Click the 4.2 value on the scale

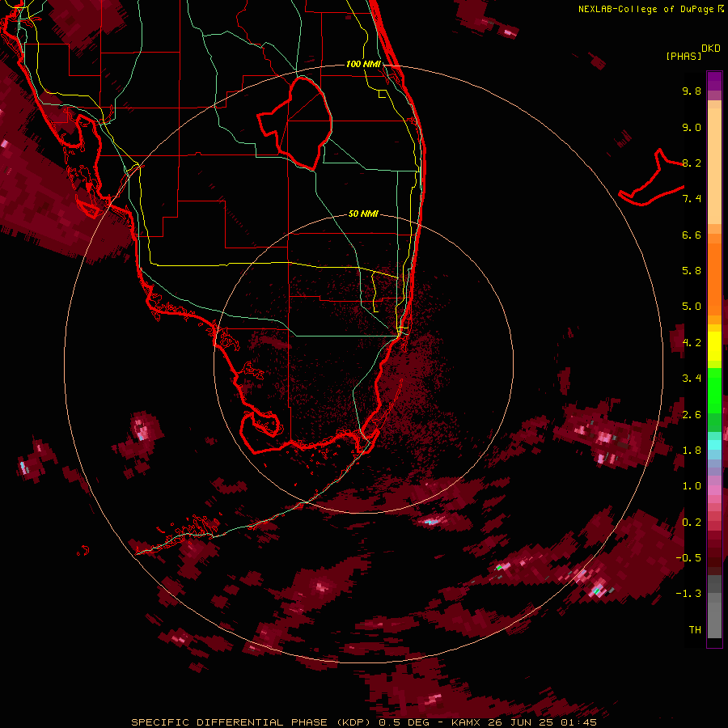click(x=692, y=343)
